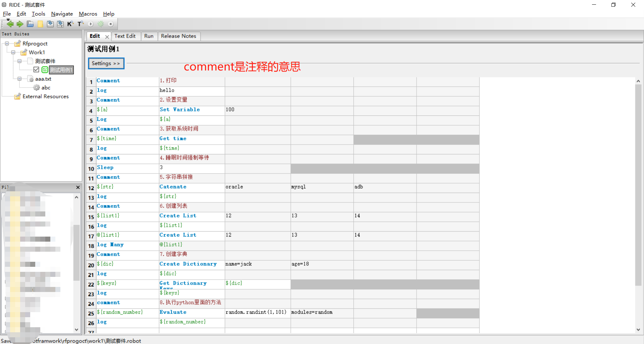The image size is (644, 344).
Task: Select the Go Back navigation arrow
Action: pyautogui.click(x=9, y=24)
